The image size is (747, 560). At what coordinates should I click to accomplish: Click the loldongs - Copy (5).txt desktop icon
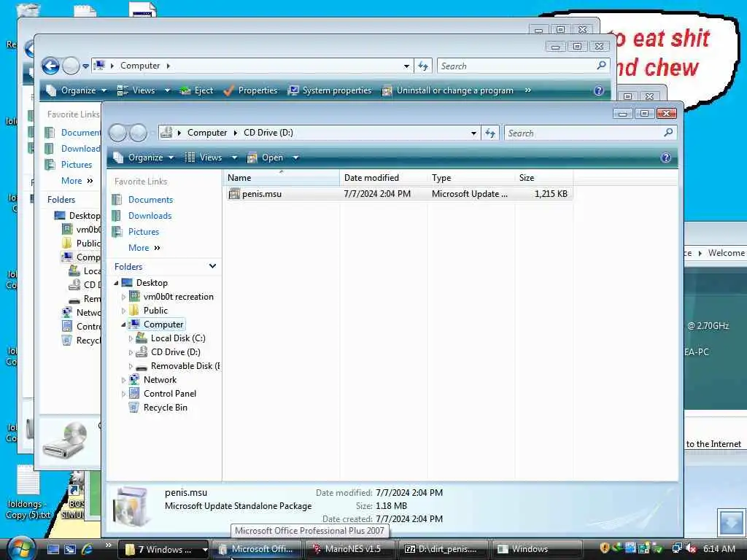pos(28,492)
